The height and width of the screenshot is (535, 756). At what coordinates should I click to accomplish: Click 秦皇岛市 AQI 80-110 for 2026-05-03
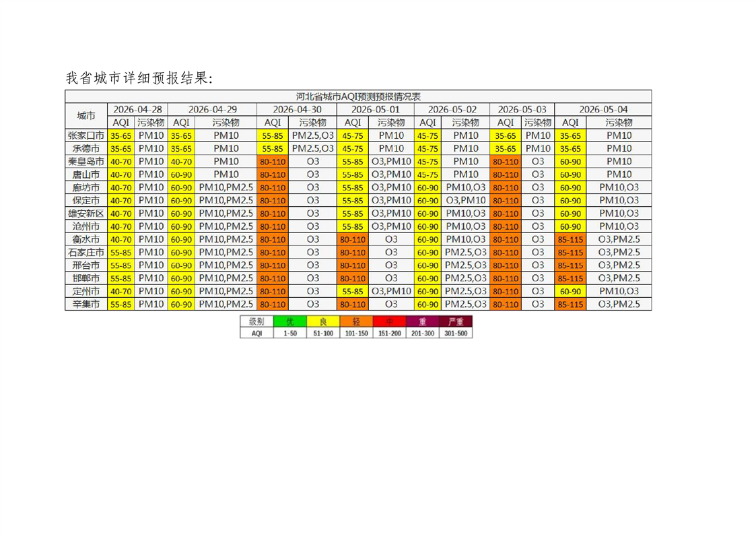[x=506, y=162]
